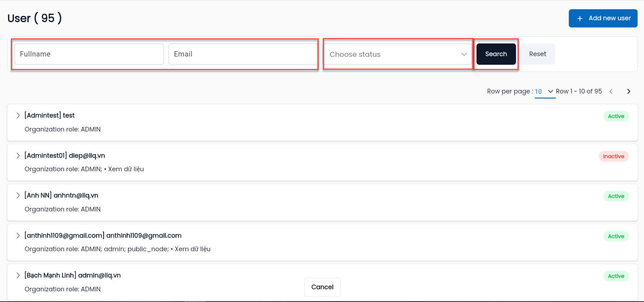The width and height of the screenshot is (644, 302).
Task: Go to the next page arrow
Action: 629,91
